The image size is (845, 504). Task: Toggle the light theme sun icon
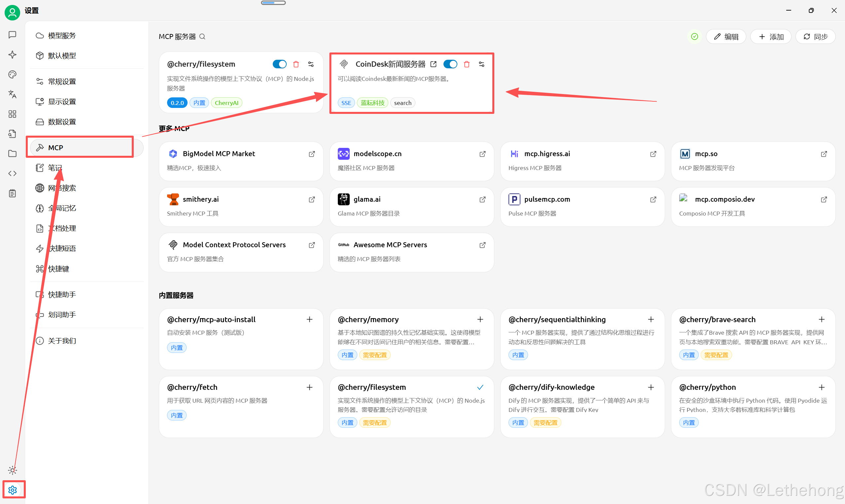13,470
